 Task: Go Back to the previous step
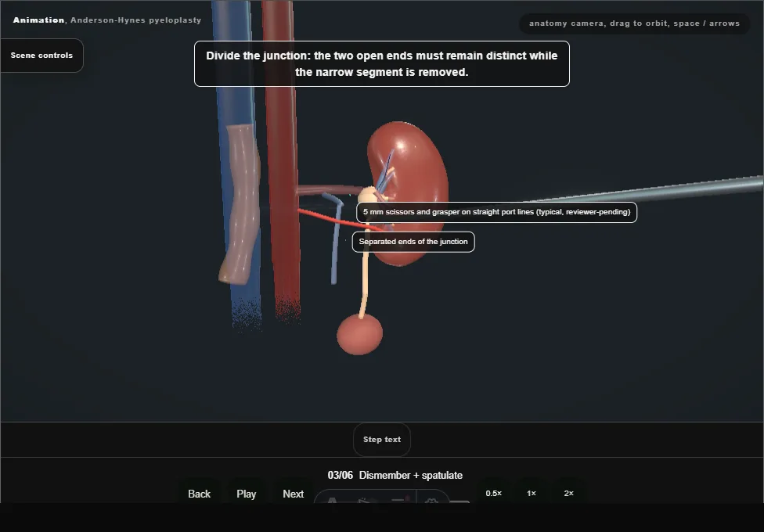tap(200, 494)
